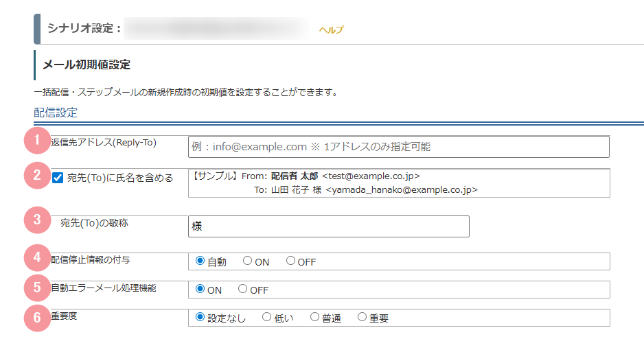
Task: Select ON for 自動エラーメール処理機能
Action: (200, 289)
